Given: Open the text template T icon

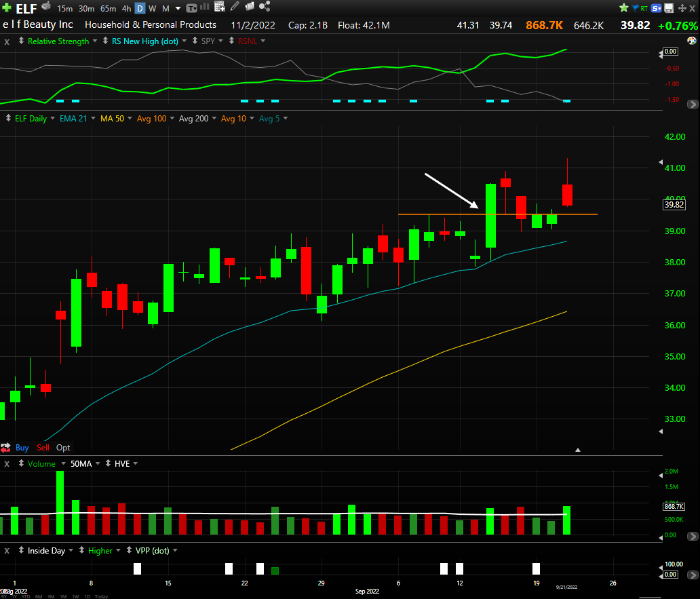Looking at the screenshot, I should pyautogui.click(x=191, y=7).
